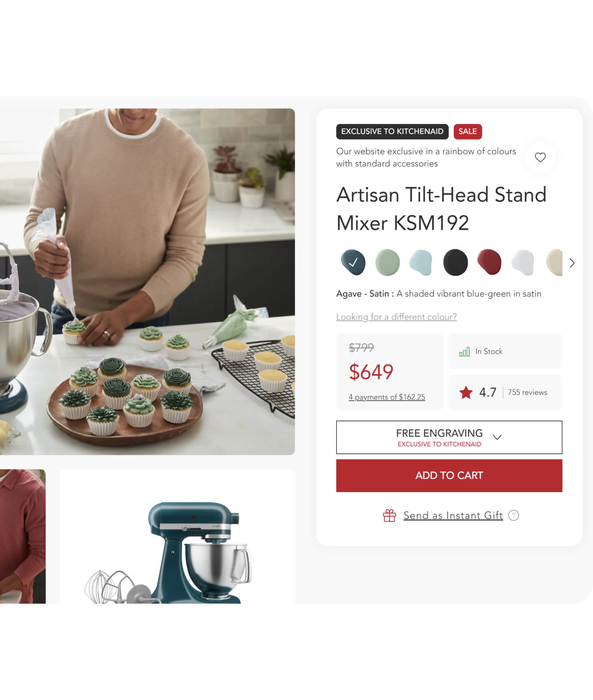Add product to wishlist with heart icon
593x700 pixels.
pos(540,157)
